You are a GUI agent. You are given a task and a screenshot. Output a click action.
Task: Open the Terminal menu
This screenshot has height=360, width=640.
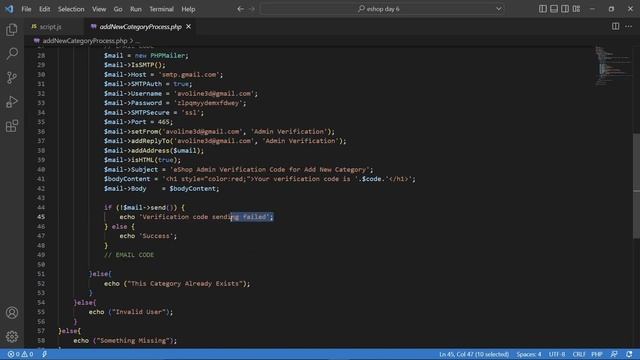[x=161, y=9]
